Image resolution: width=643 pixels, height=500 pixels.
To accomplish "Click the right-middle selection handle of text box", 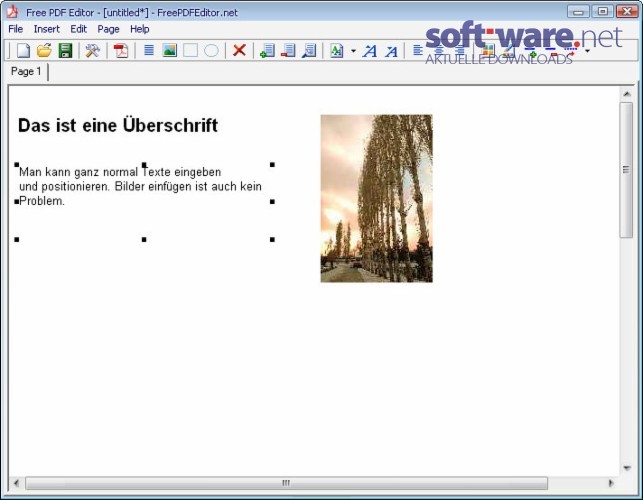I will [272, 201].
